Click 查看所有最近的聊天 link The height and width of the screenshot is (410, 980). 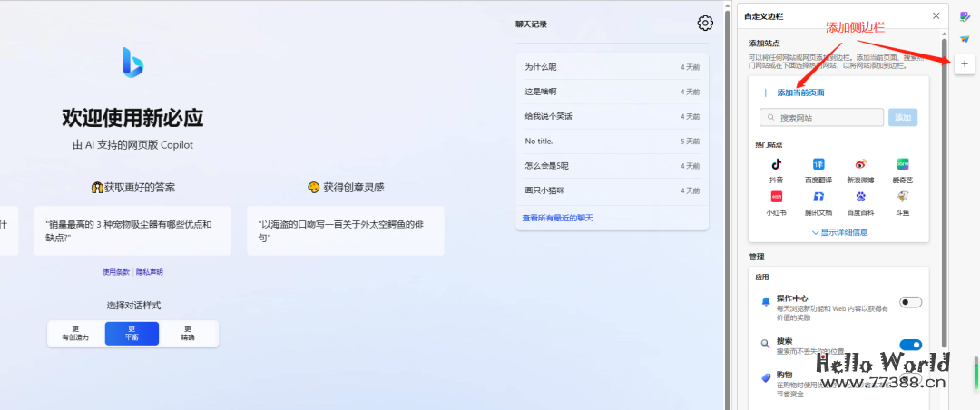(557, 218)
